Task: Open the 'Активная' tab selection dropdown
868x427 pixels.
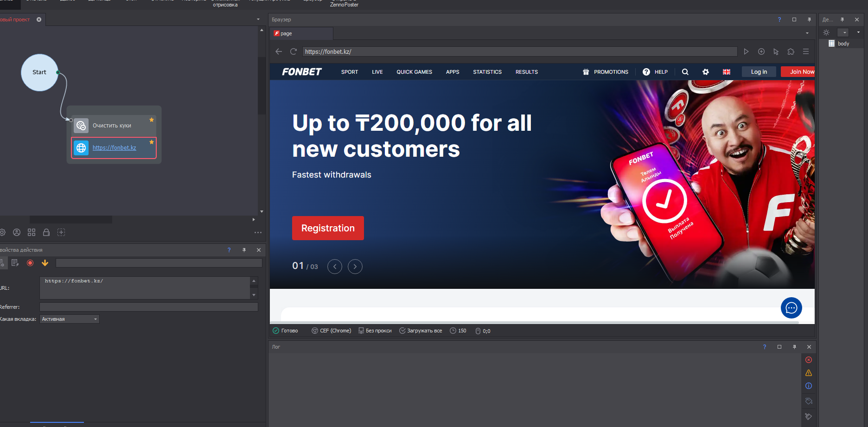Action: 70,319
